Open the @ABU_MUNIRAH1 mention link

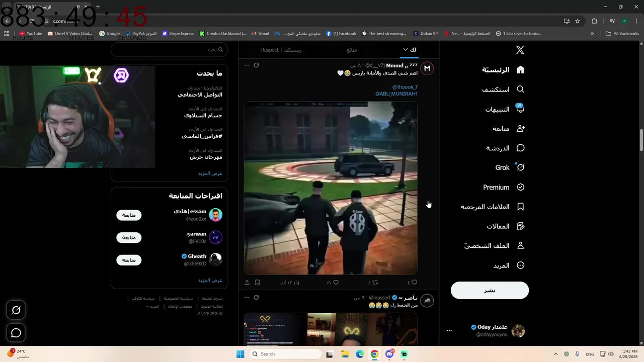point(396,94)
